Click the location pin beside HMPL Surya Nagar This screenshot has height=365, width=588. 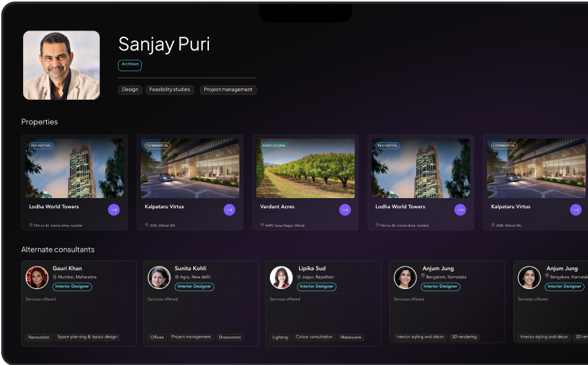point(262,225)
